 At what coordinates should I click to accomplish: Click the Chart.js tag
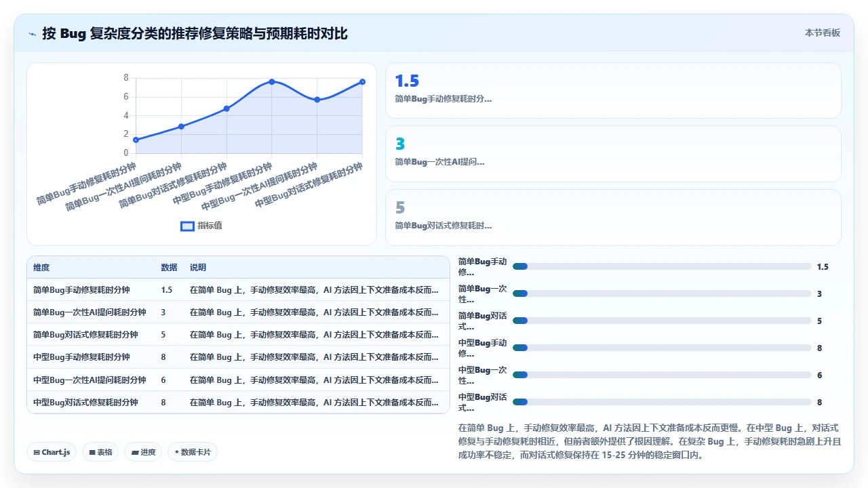[x=52, y=452]
